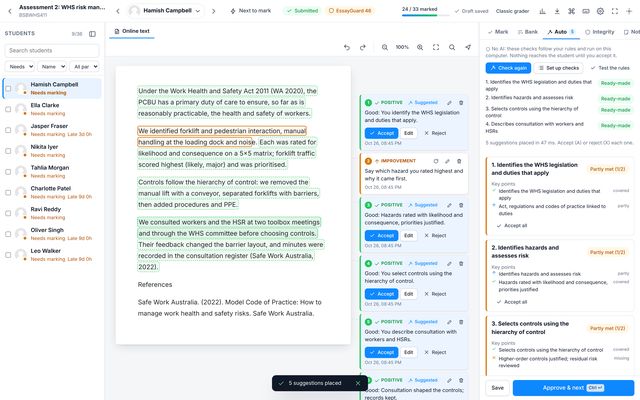The image size is (640, 400).
Task: Switch to Classic grader
Action: (x=512, y=11)
